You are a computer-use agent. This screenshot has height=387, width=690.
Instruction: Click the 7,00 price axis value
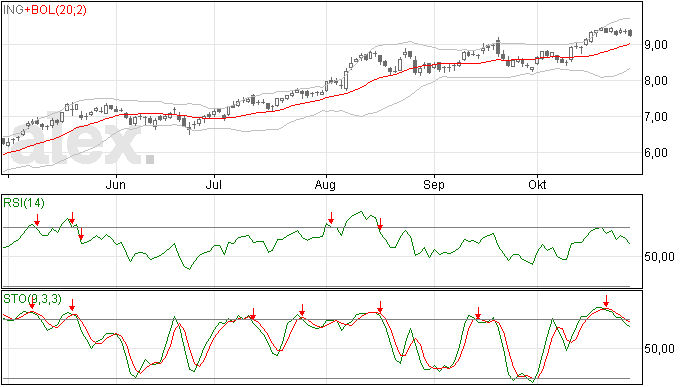coord(656,117)
